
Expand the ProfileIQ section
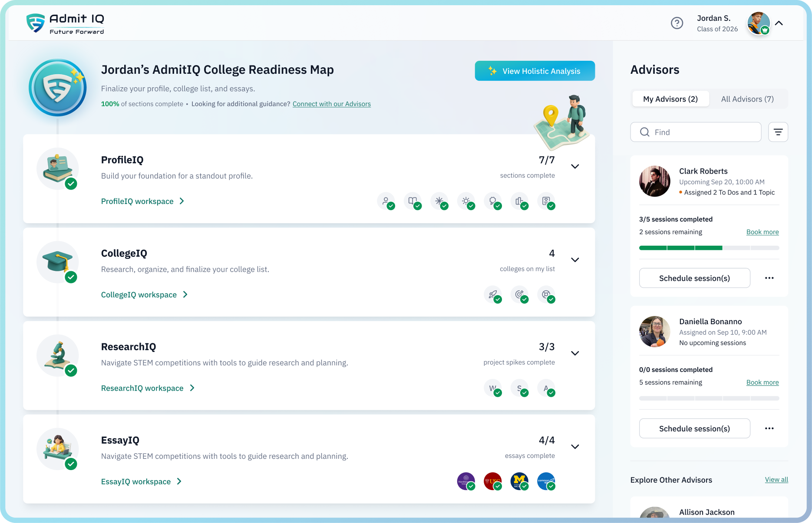click(575, 167)
